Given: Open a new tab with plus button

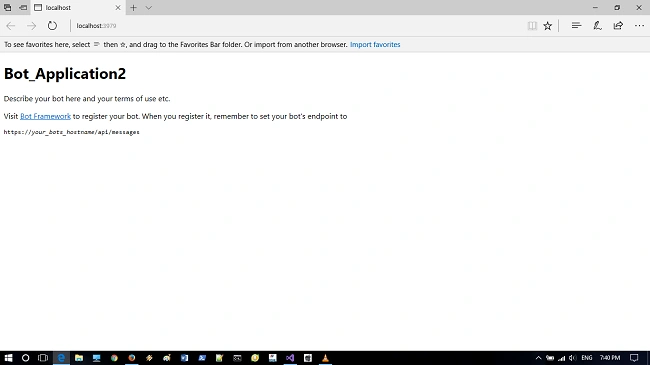Looking at the screenshot, I should coord(133,7).
